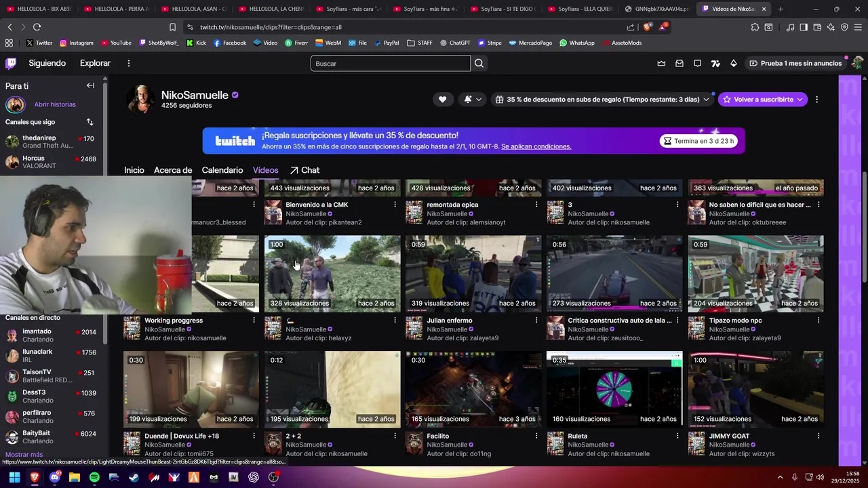
Task: Open TaisonTV live channel
Action: tap(51, 376)
